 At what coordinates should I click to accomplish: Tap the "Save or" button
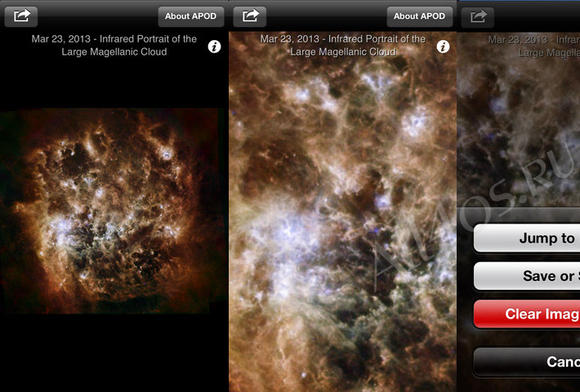527,276
